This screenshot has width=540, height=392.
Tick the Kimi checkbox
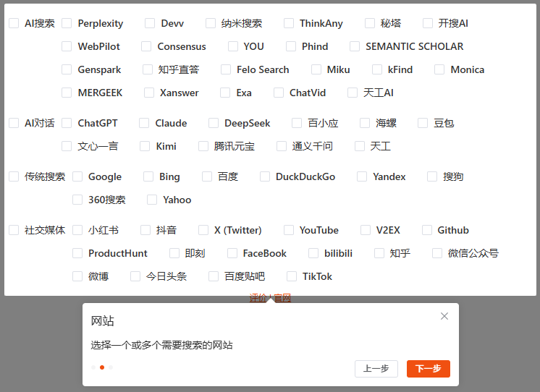click(145, 146)
